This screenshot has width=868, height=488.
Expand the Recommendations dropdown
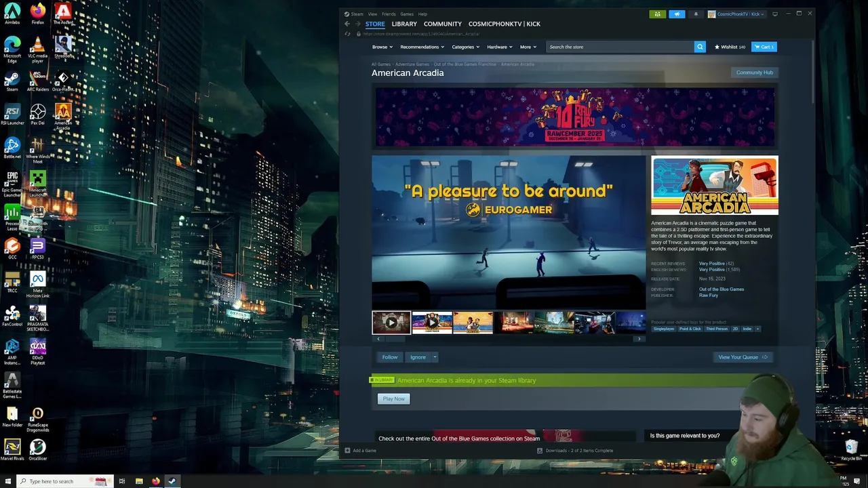coord(422,47)
